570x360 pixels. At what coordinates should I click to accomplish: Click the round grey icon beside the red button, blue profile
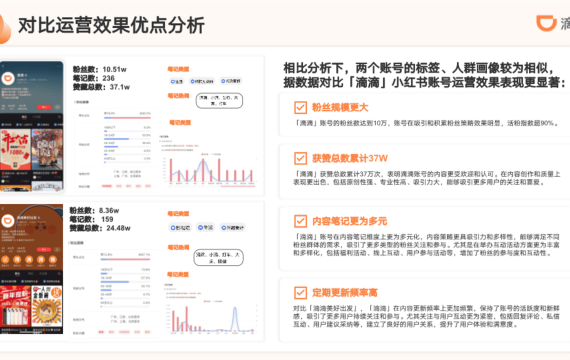(57, 107)
